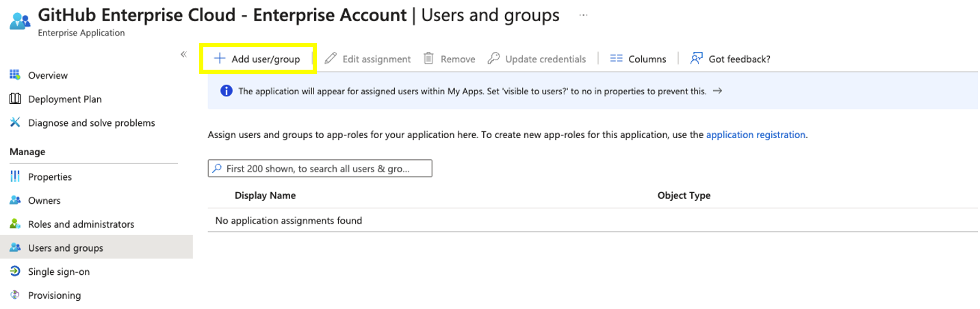Select Users and groups in the sidebar
980x309 pixels.
(x=96, y=247)
